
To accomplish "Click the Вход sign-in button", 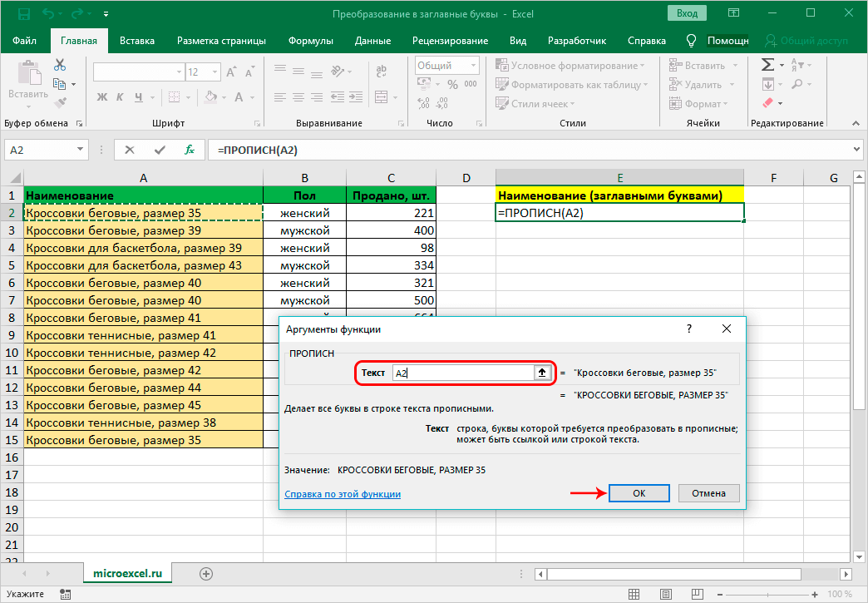I will click(x=687, y=13).
